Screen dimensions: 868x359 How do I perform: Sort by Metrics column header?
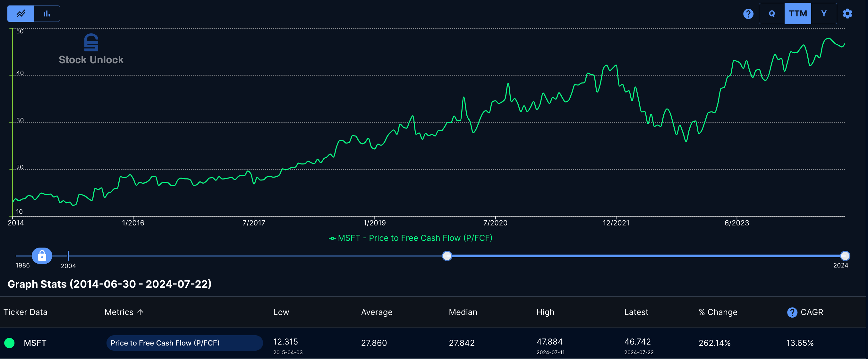(x=119, y=312)
